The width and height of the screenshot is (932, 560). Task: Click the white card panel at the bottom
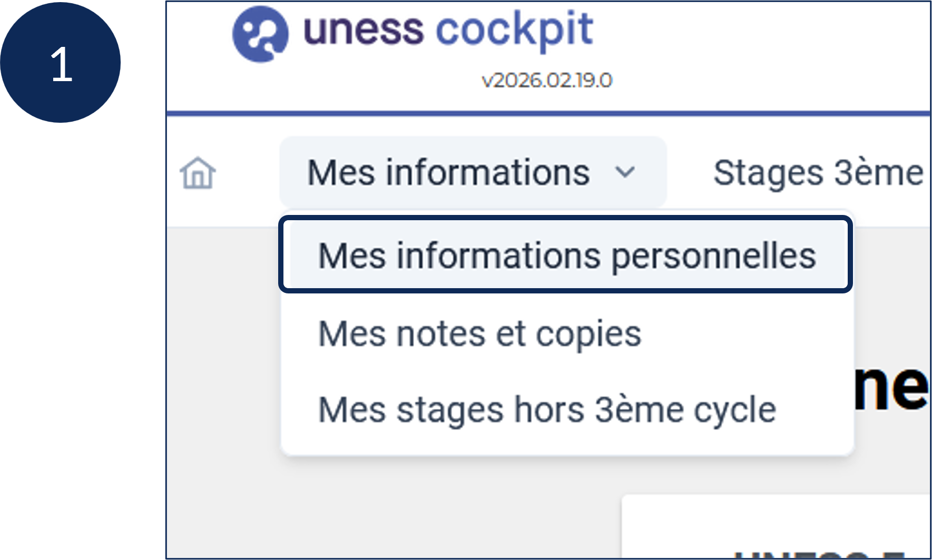click(776, 526)
